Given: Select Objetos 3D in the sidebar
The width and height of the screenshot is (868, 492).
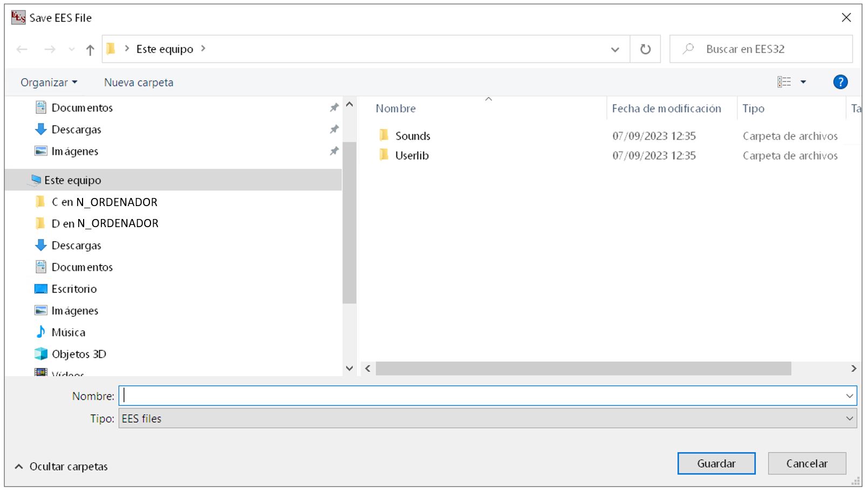Looking at the screenshot, I should coord(79,354).
